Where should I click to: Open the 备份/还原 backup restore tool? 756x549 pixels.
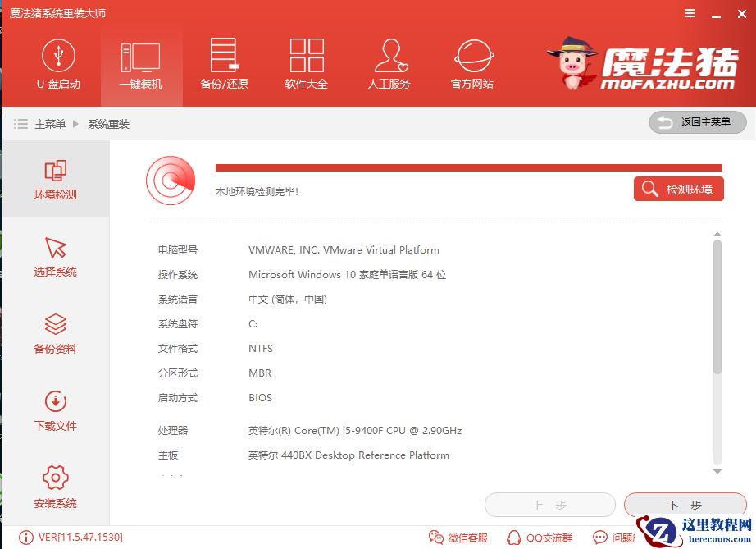[x=223, y=66]
